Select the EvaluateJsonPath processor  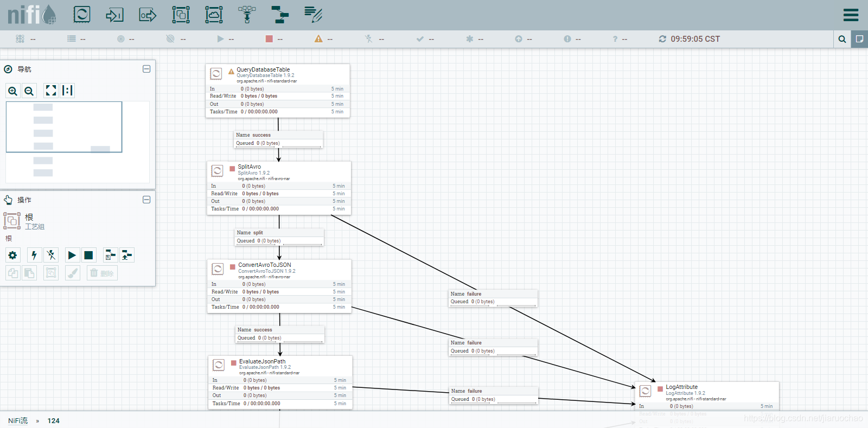tap(280, 382)
